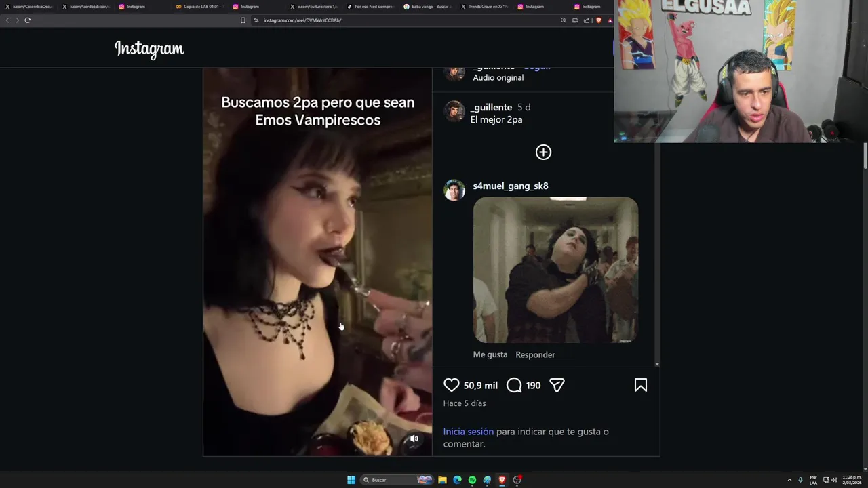Click the Windows taskbar Buscar search box
Image resolution: width=868 pixels, height=488 pixels.
pos(397,480)
